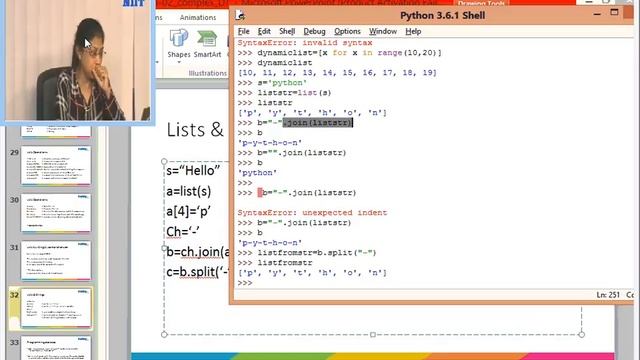The height and width of the screenshot is (360, 640).
Task: Select slide 31 thumbnail
Action: pos(56,261)
